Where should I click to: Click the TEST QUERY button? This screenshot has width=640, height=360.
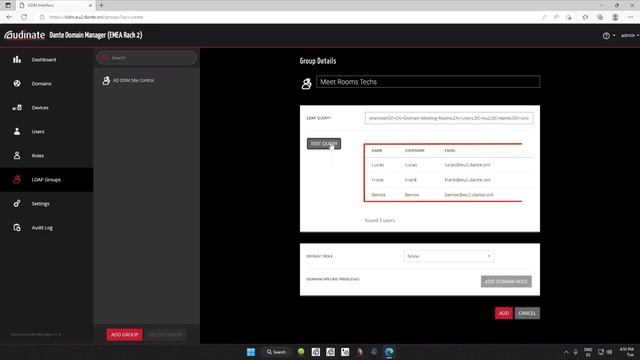[x=324, y=144]
